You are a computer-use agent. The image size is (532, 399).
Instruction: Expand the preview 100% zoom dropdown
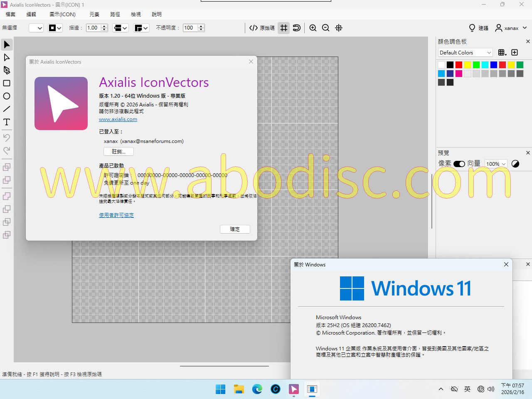496,164
